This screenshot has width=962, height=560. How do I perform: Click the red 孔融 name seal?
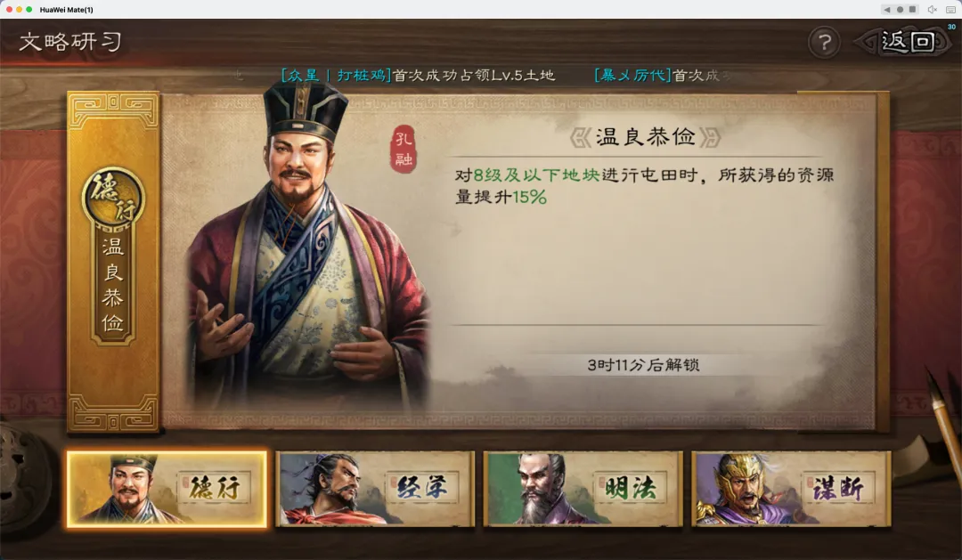(x=404, y=149)
